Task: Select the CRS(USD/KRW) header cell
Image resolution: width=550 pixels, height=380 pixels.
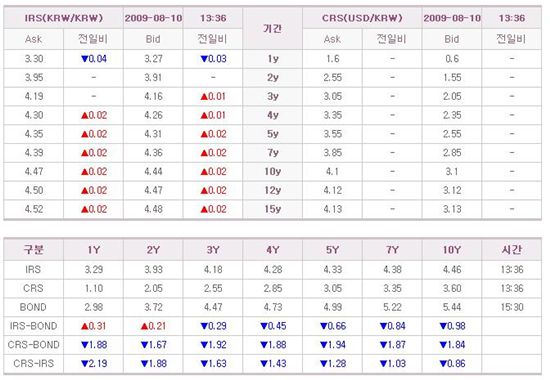Action: (362, 18)
